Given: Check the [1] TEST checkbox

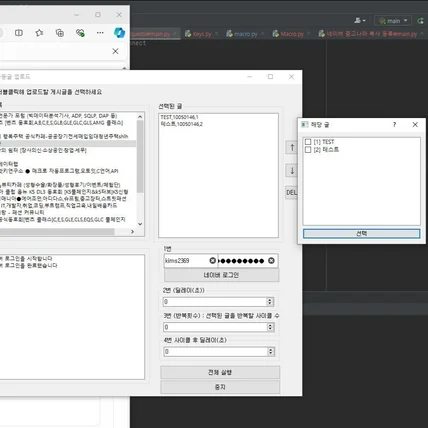Looking at the screenshot, I should [308, 142].
